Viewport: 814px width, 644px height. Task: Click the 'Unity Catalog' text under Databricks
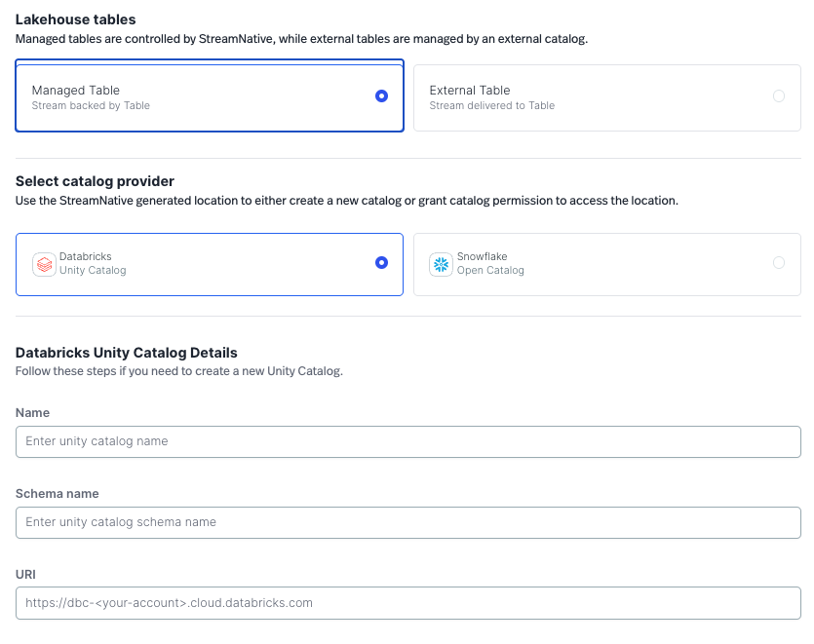(93, 271)
